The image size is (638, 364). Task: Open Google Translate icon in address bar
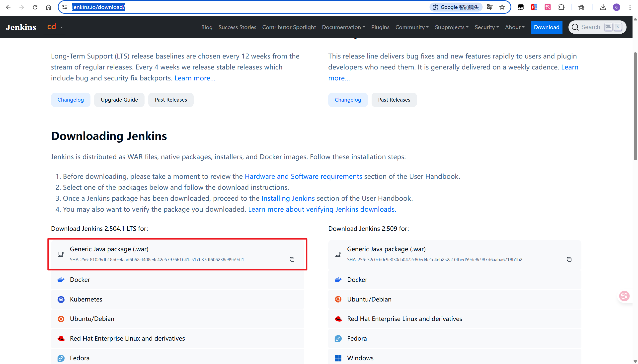(x=490, y=7)
